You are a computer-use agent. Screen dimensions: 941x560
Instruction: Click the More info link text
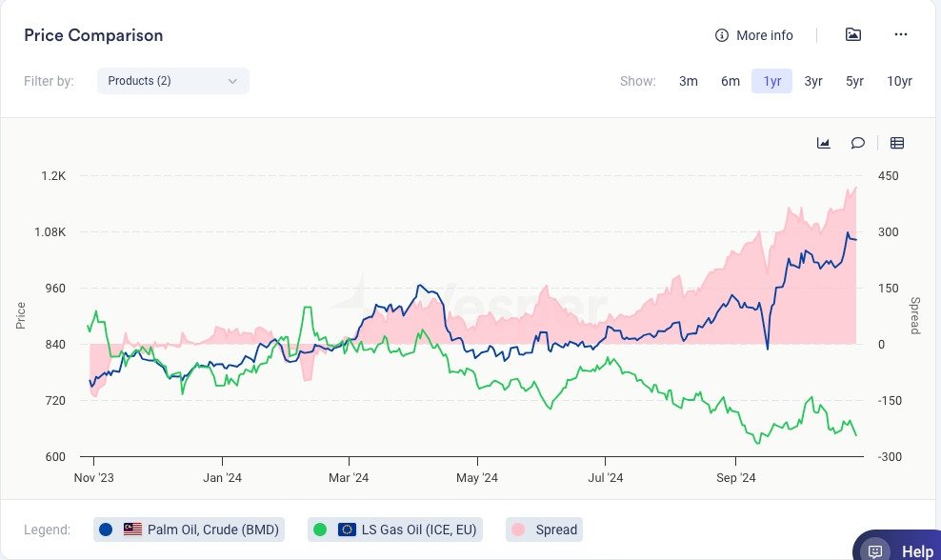[764, 35]
